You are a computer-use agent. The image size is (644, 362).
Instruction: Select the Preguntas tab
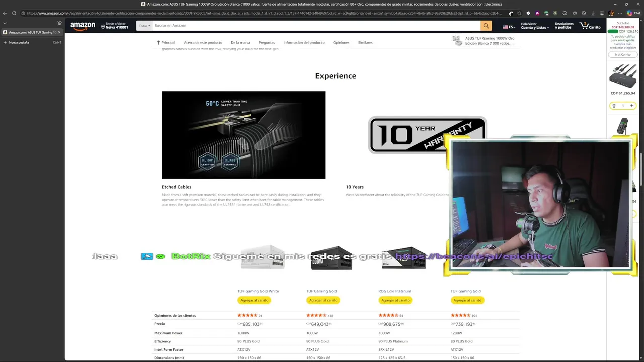coord(267,42)
